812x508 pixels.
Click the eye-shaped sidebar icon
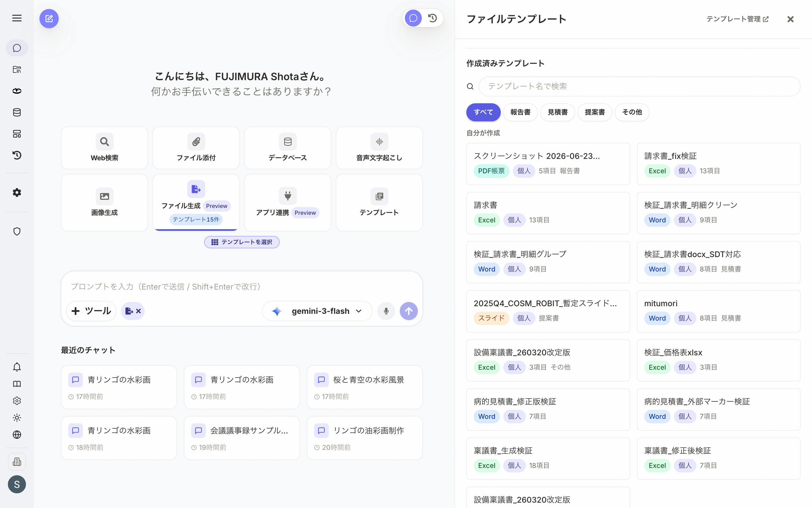(17, 91)
